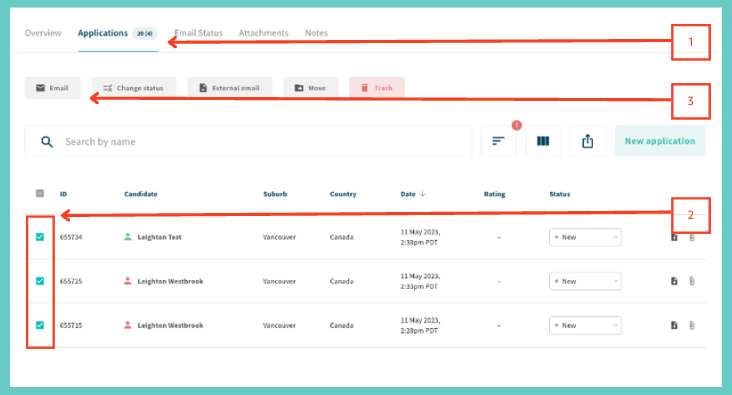Click the ID value 655734
This screenshot has height=395, width=732.
71,237
